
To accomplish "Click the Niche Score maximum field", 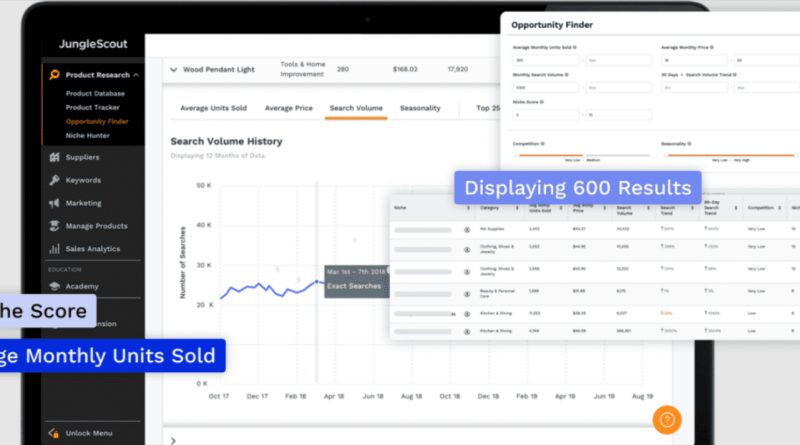I will point(619,115).
